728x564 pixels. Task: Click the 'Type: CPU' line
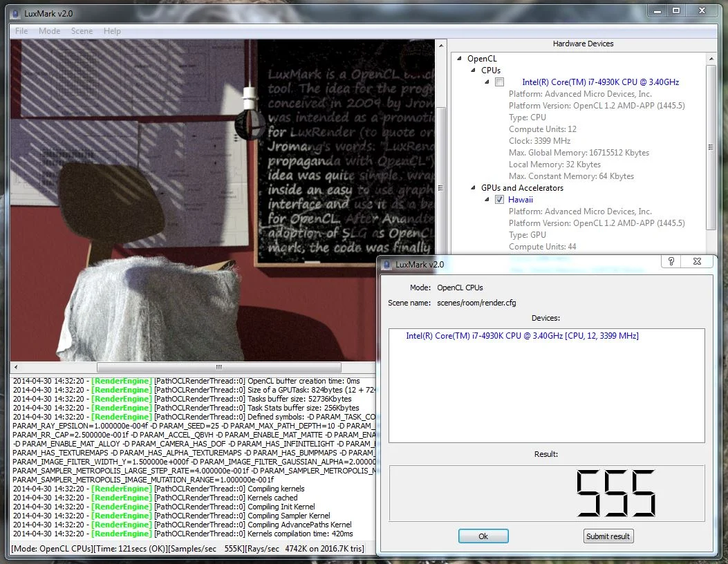click(x=528, y=117)
